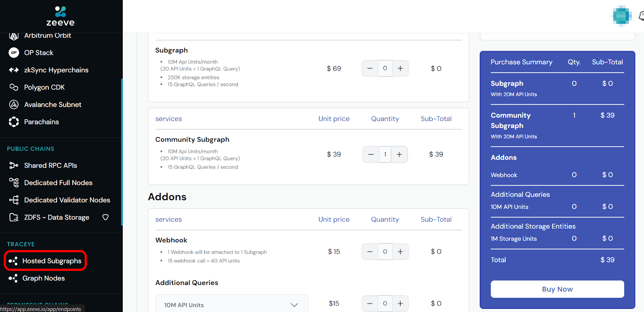
Task: Open Avalanche Subnet page
Action: (53, 105)
